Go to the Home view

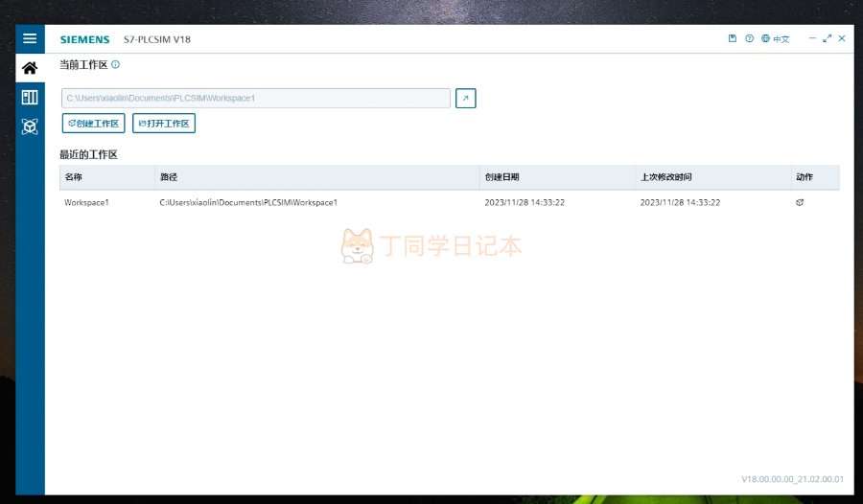pos(30,68)
